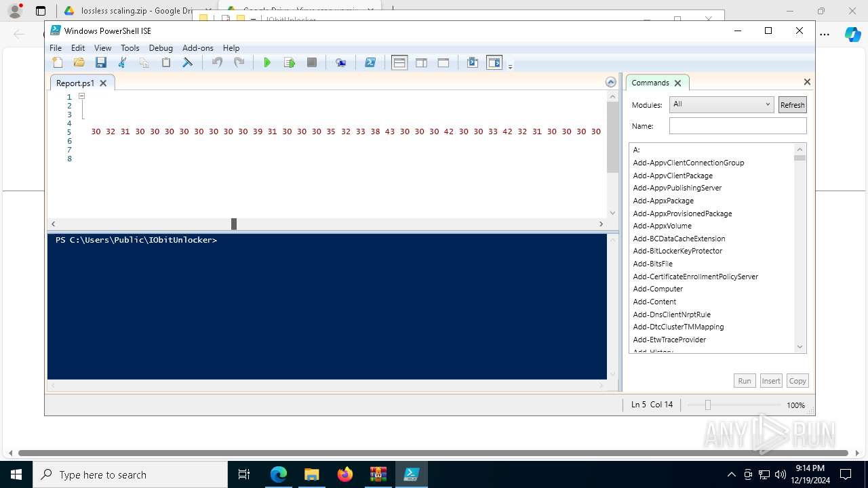Select Add-AppxProvisionedPackage command
The height and width of the screenshot is (488, 868).
click(682, 213)
